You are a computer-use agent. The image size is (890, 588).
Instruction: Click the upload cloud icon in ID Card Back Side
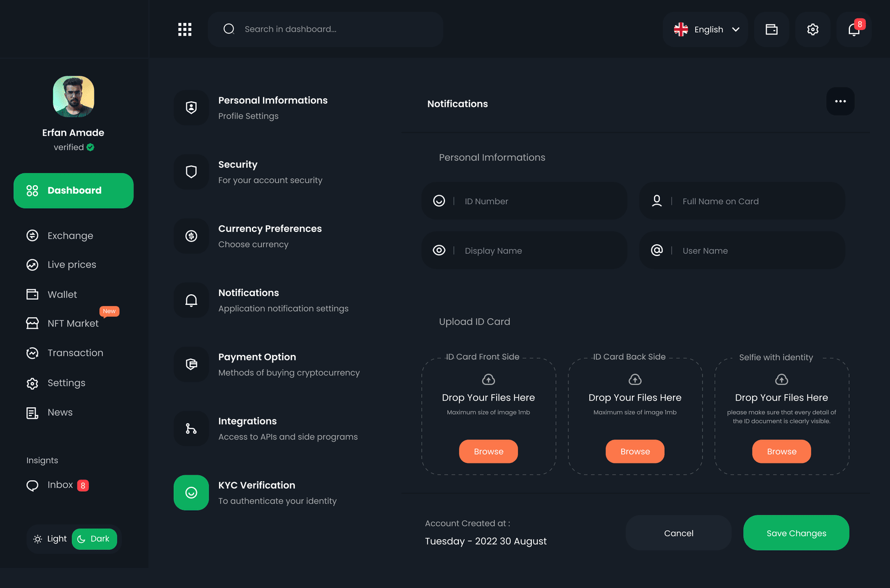(635, 379)
